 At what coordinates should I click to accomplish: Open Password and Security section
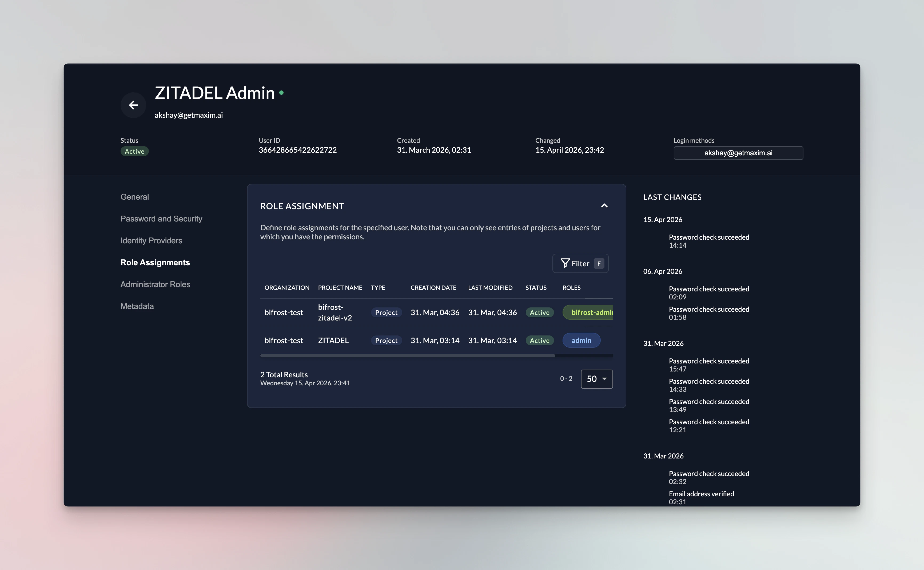coord(161,219)
